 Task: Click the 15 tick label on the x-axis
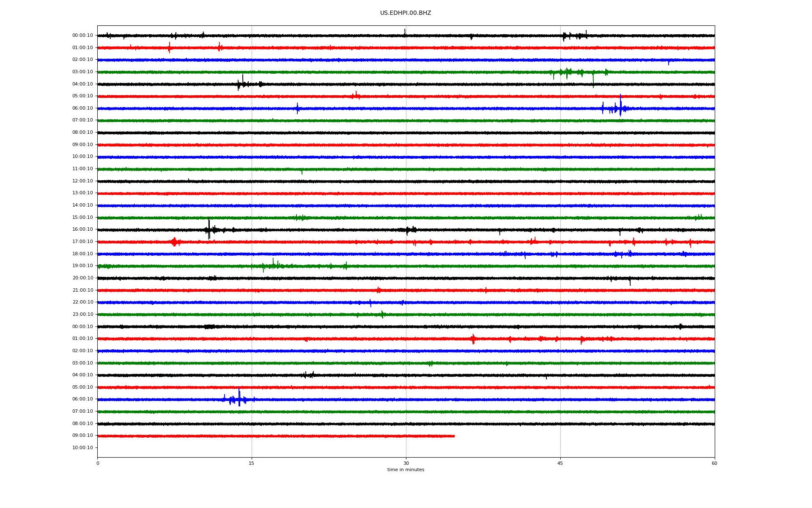tap(252, 464)
